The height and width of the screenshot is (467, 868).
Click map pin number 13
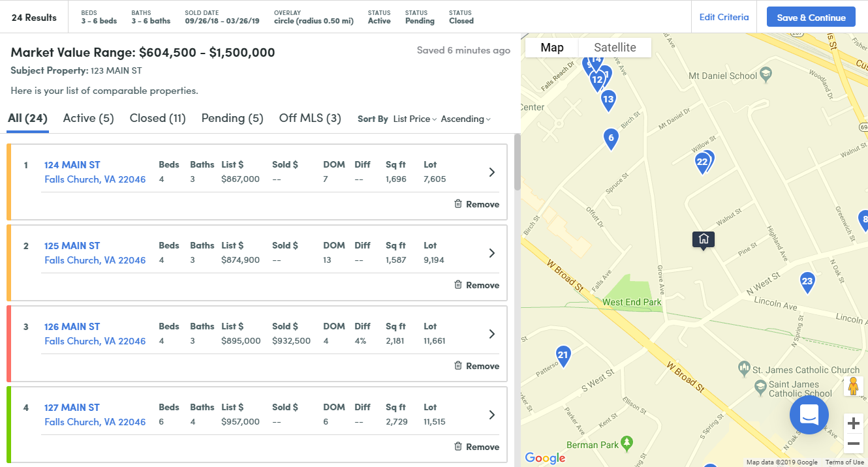[608, 100]
